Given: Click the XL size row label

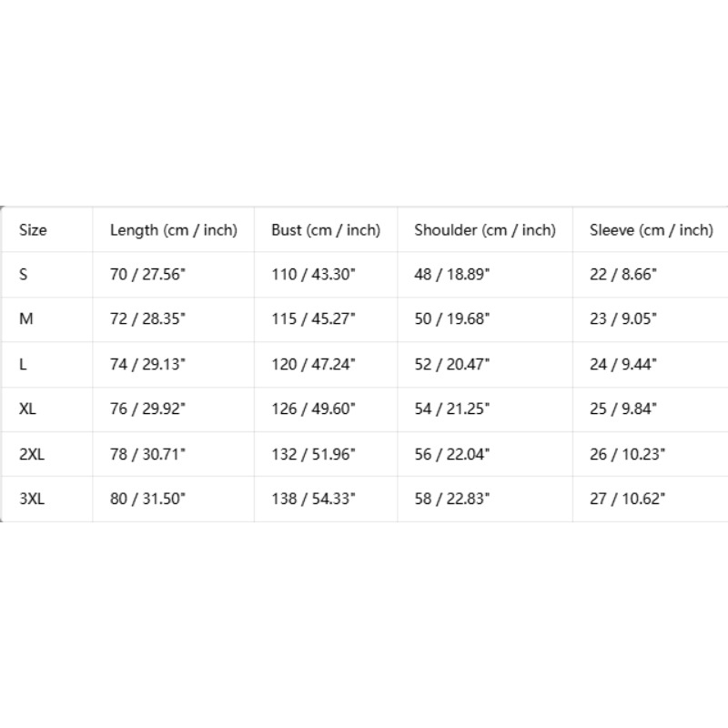Looking at the screenshot, I should click(x=27, y=409).
